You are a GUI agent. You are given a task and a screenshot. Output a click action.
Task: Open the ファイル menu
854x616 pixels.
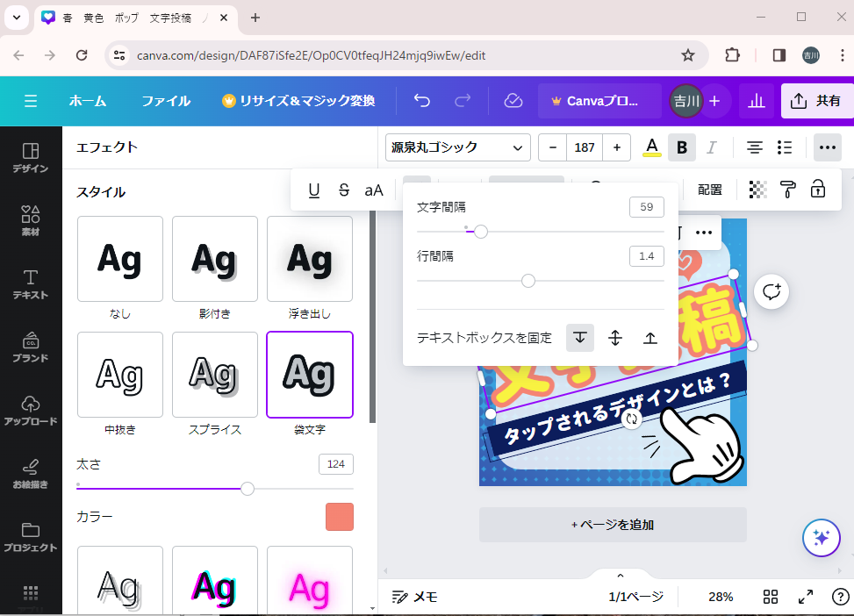[x=166, y=101]
